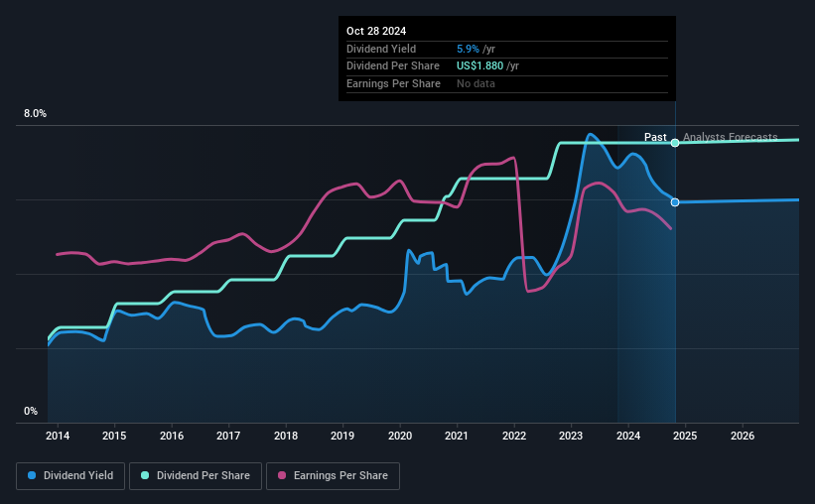This screenshot has height=504, width=815.
Task: Click the Past label on chart
Action: [655, 137]
